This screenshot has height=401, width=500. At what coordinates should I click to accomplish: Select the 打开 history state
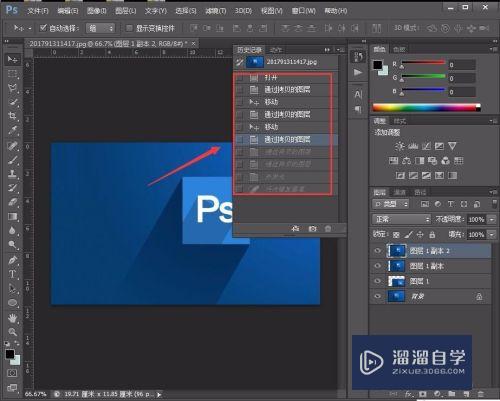click(286, 78)
